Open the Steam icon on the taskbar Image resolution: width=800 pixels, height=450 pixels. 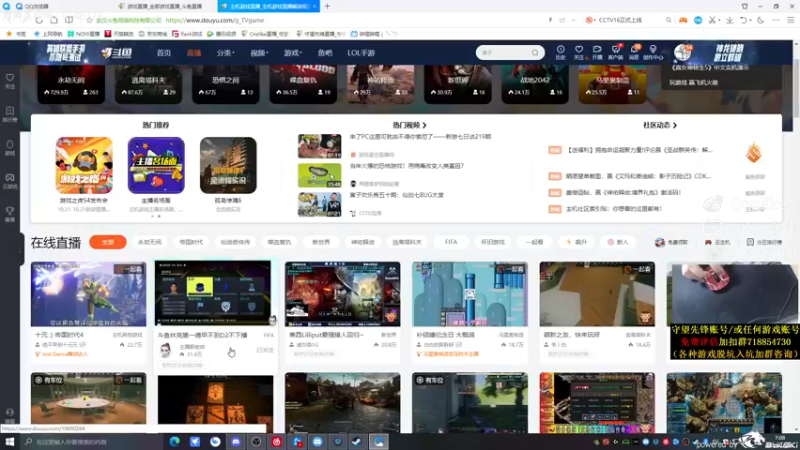tap(358, 441)
